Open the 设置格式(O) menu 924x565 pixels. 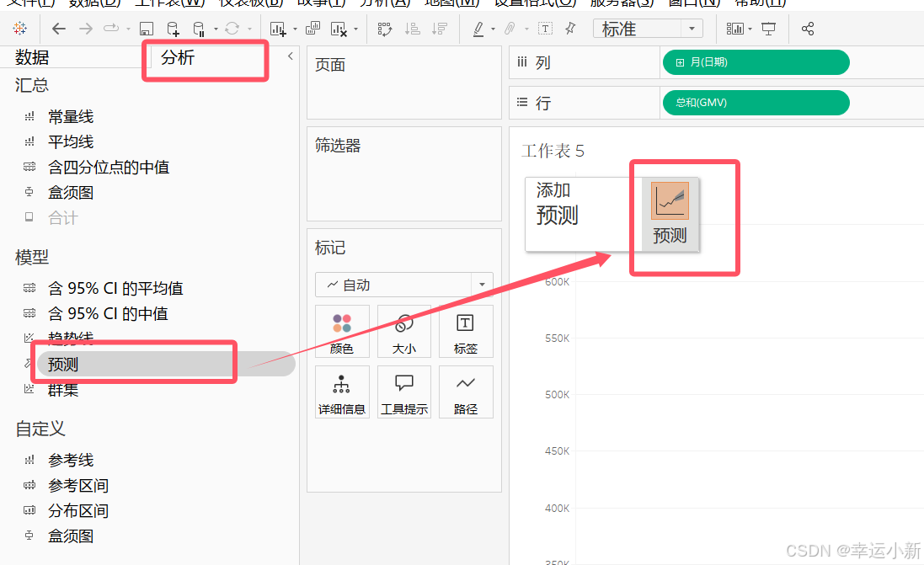(x=535, y=3)
